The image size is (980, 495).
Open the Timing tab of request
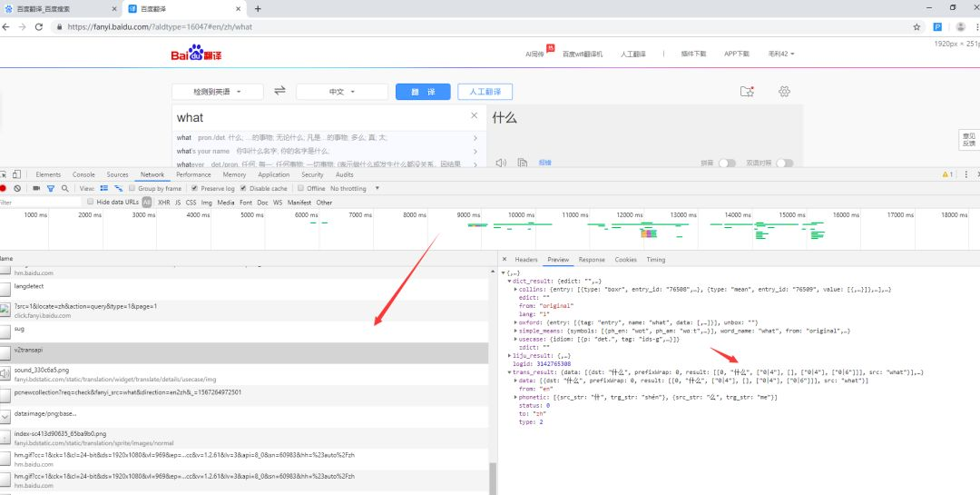tap(656, 259)
